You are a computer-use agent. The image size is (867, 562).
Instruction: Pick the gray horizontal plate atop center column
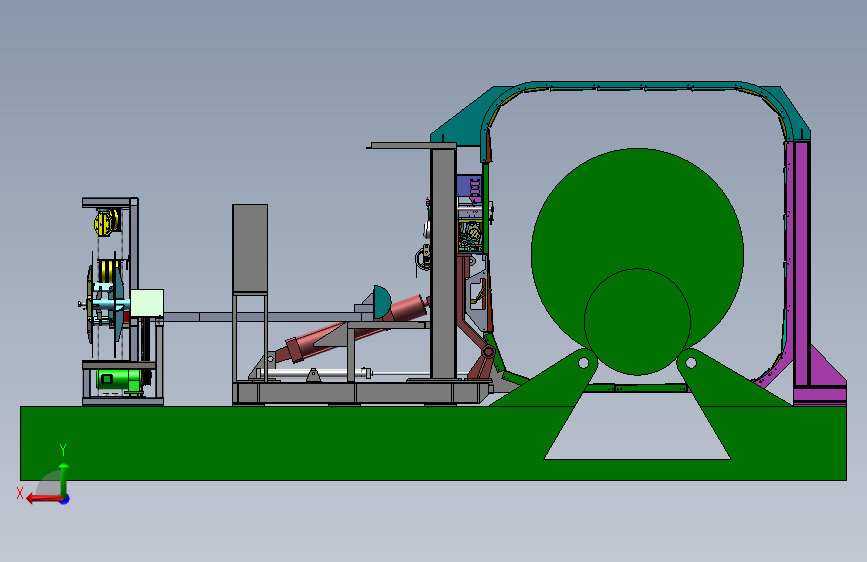point(412,145)
